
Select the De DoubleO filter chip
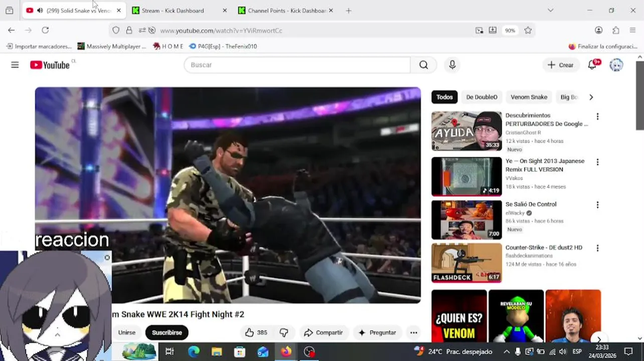click(482, 97)
